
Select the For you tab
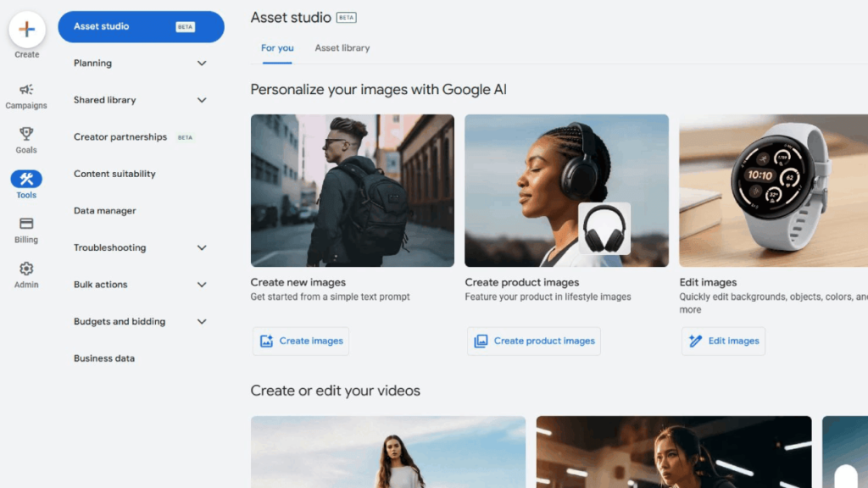[277, 48]
